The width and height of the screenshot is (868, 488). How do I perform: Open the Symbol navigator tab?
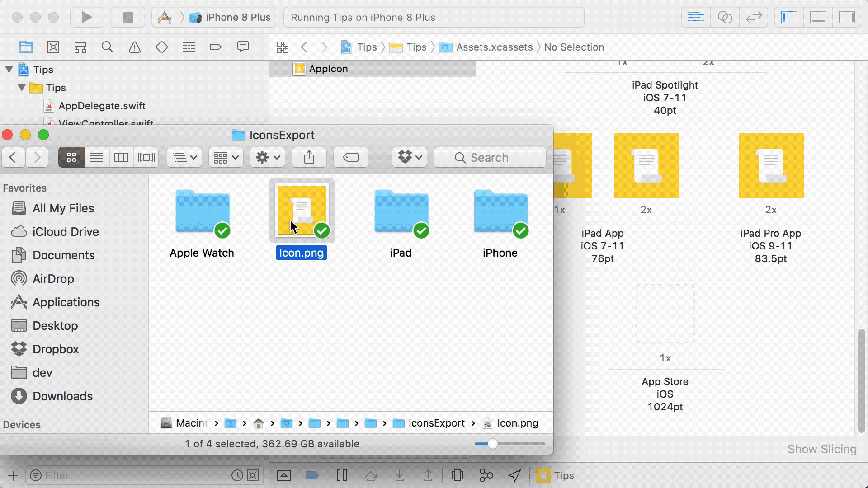(x=80, y=47)
